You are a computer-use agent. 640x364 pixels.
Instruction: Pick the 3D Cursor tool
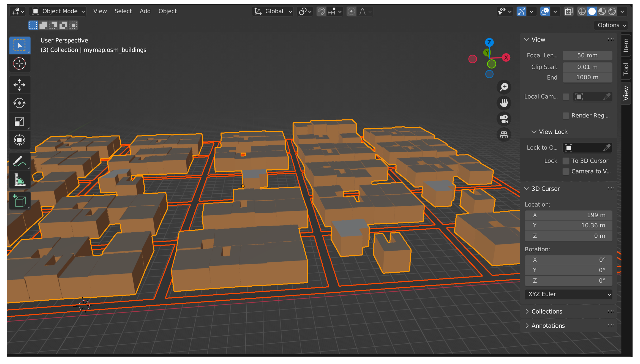pyautogui.click(x=19, y=63)
